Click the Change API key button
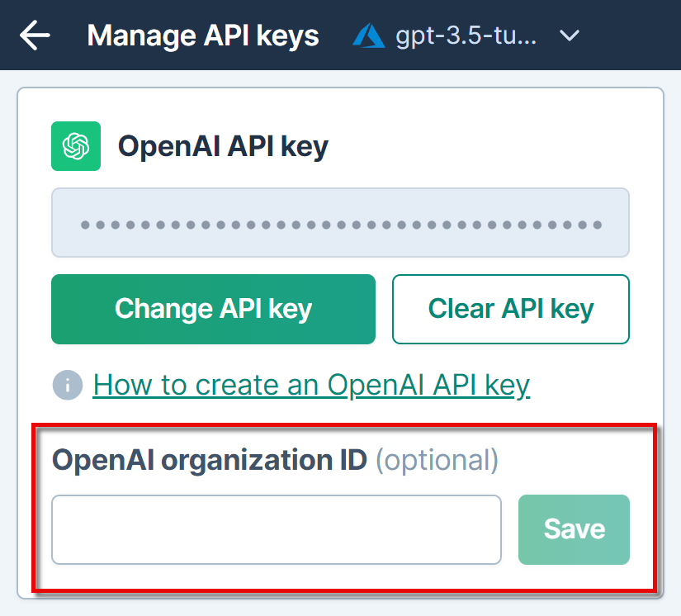Image resolution: width=681 pixels, height=616 pixels. pos(213,309)
